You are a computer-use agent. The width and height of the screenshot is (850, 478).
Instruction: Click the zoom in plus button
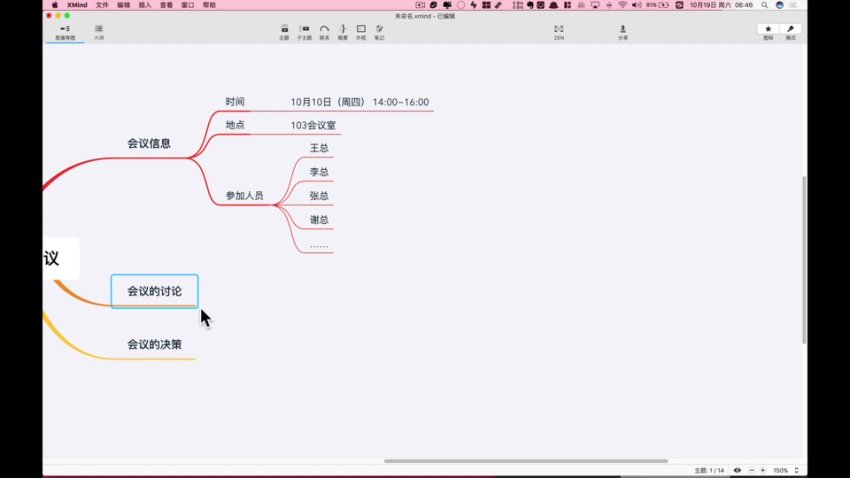762,470
